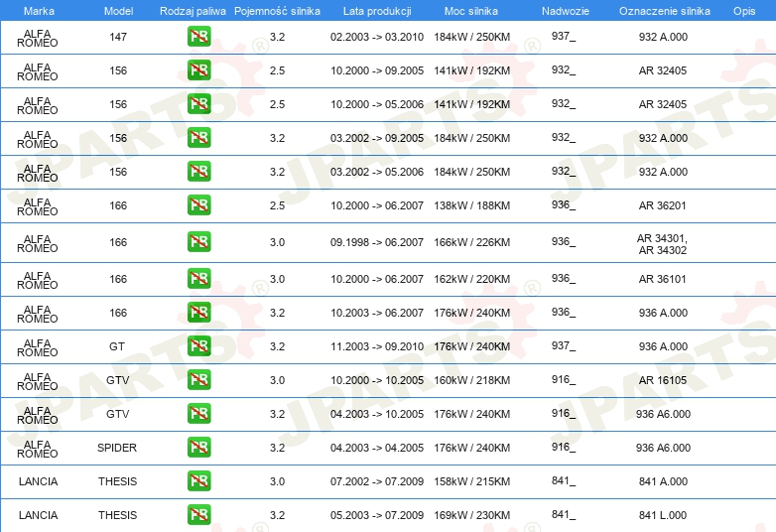This screenshot has width=776, height=532.
Task: Select the model cell '147'
Action: [118, 37]
